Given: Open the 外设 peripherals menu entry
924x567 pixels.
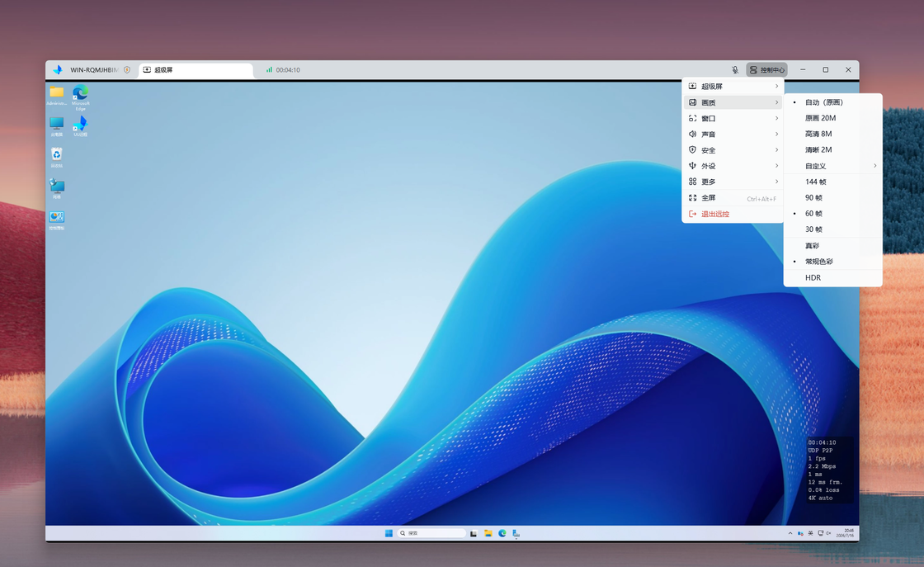Looking at the screenshot, I should pyautogui.click(x=733, y=166).
